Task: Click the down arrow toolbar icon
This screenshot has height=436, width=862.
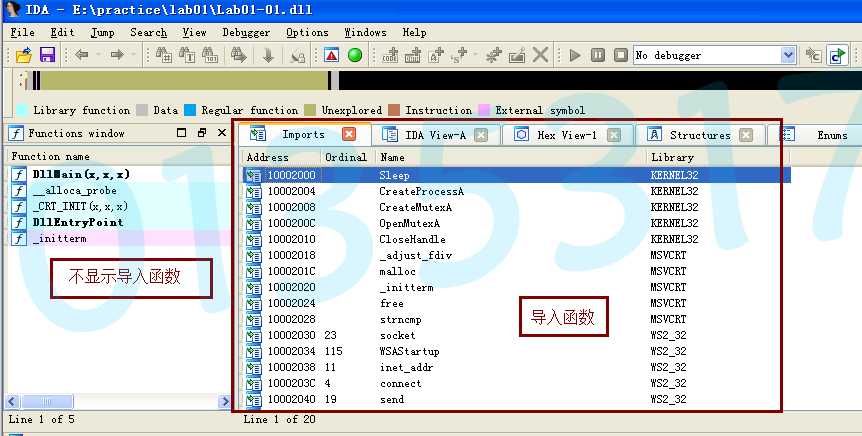Action: tap(268, 55)
